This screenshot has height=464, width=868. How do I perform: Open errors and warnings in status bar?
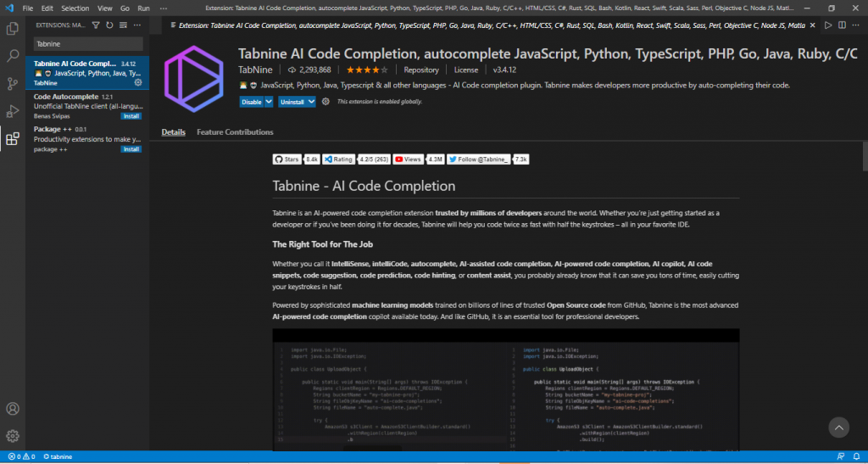coord(21,457)
